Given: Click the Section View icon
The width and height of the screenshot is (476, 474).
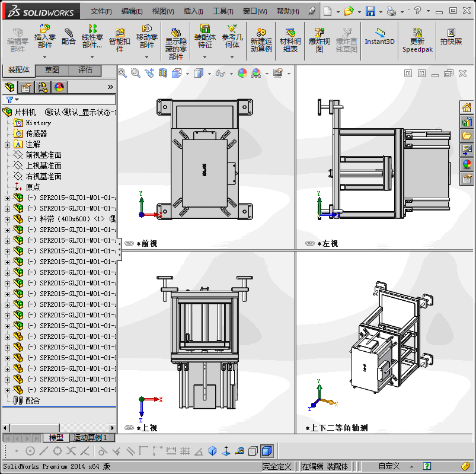Looking at the screenshot, I should 163,73.
